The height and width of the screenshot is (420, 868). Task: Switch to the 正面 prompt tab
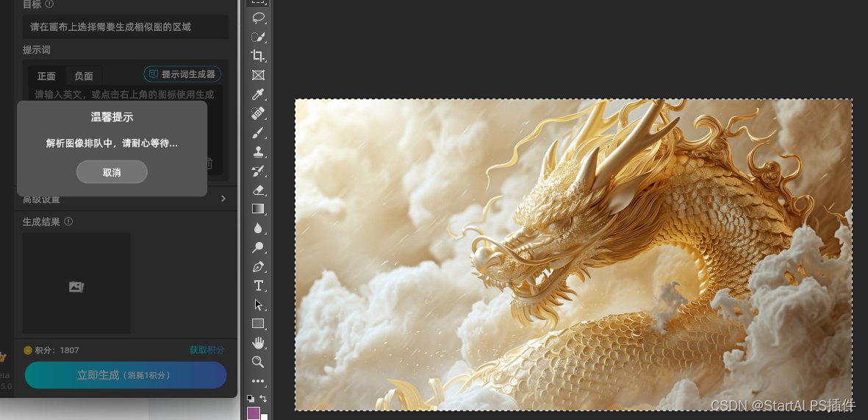click(x=46, y=76)
